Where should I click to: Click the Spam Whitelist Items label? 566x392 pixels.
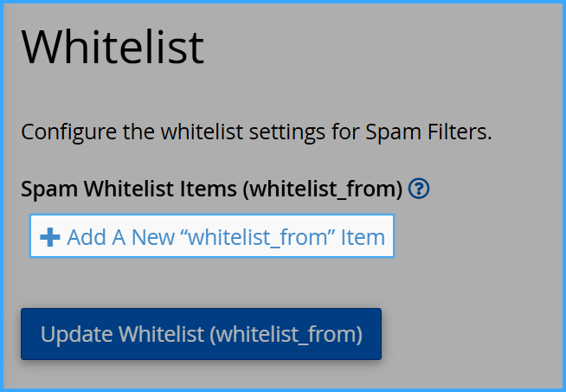211,189
